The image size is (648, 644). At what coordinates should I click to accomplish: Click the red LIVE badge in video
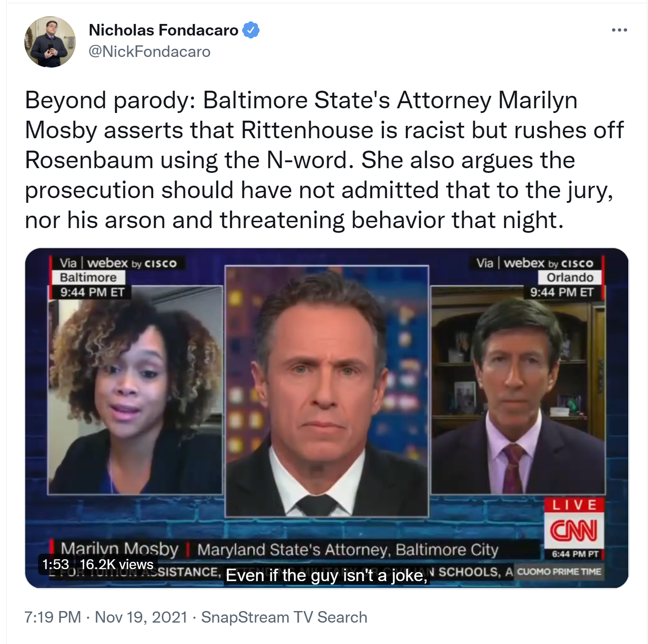[574, 505]
